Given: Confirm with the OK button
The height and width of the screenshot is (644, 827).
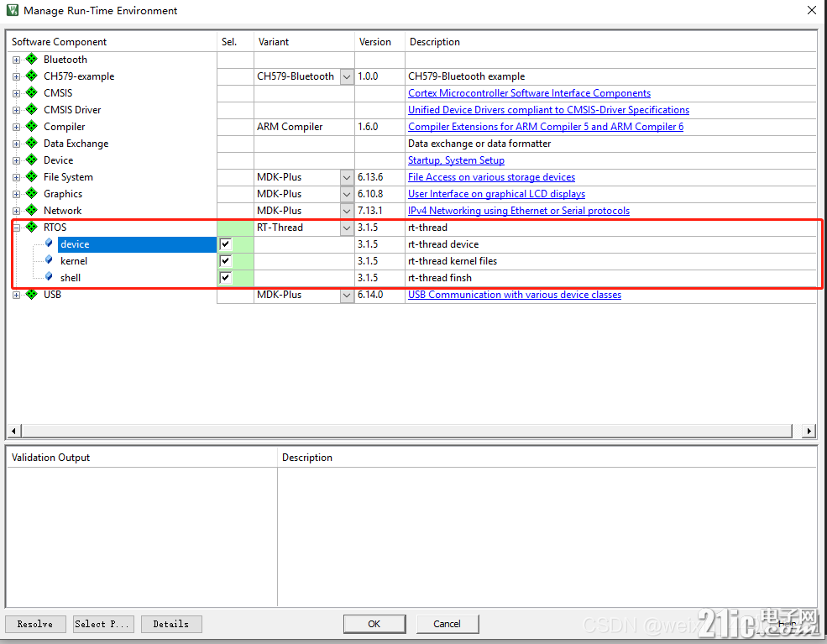Looking at the screenshot, I should click(374, 624).
